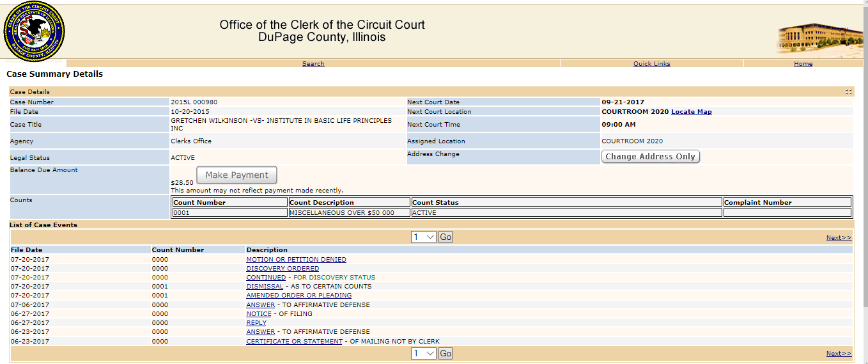Follow the top Next>> link
Image resolution: width=868 pixels, height=364 pixels.
(839, 238)
